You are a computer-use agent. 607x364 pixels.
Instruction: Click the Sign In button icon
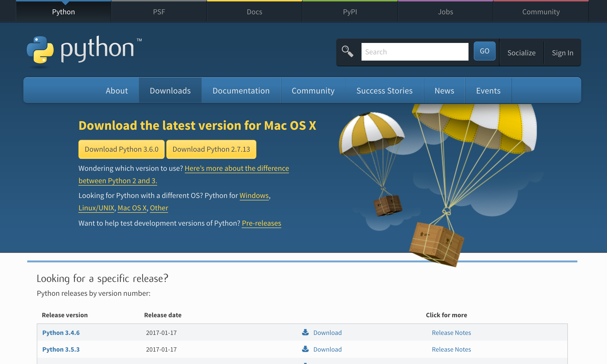(x=562, y=52)
